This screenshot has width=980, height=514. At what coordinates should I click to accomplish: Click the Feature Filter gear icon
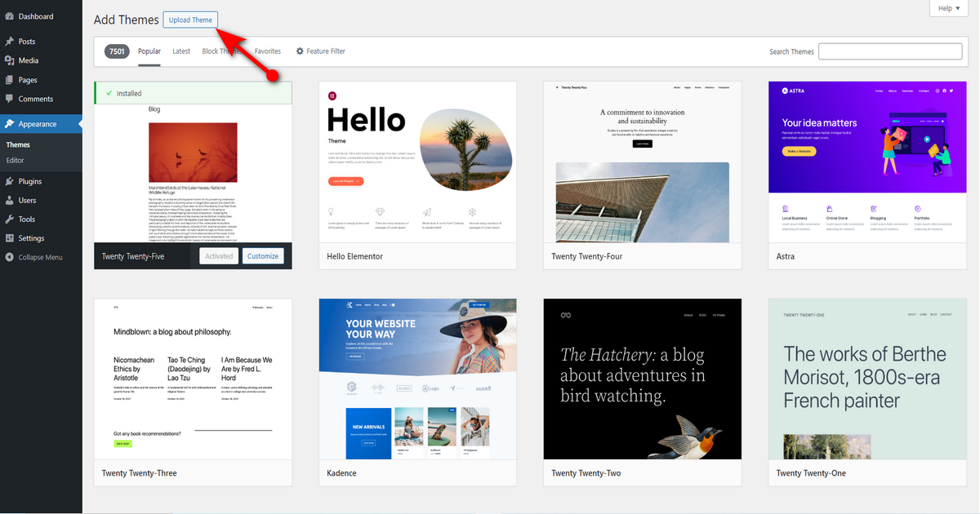coord(300,51)
